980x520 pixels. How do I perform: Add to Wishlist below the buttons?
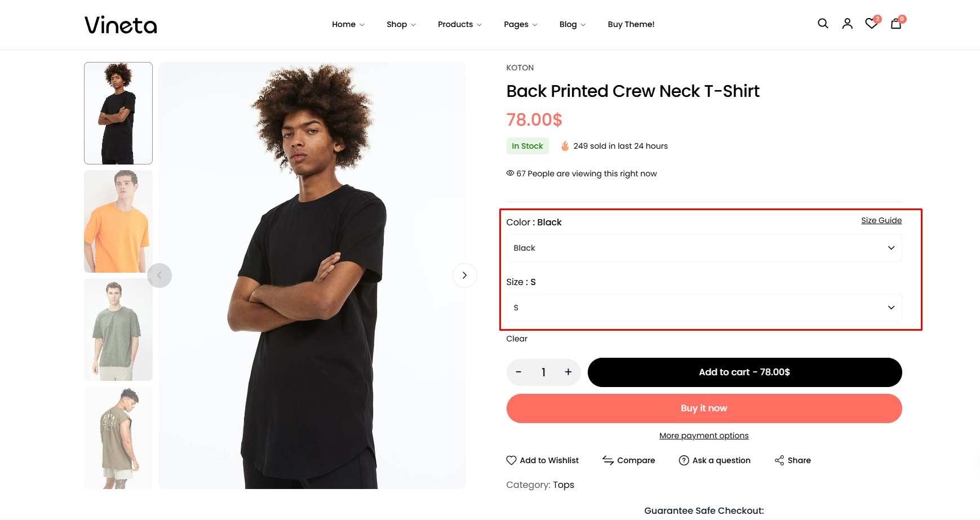pyautogui.click(x=542, y=460)
